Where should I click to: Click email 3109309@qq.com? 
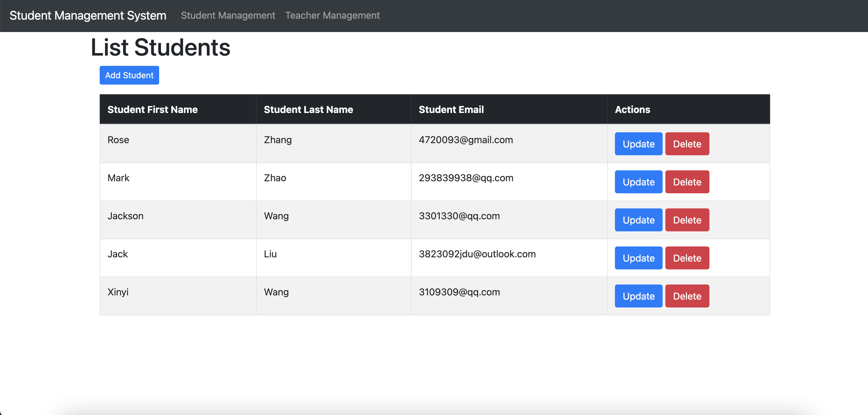(459, 292)
